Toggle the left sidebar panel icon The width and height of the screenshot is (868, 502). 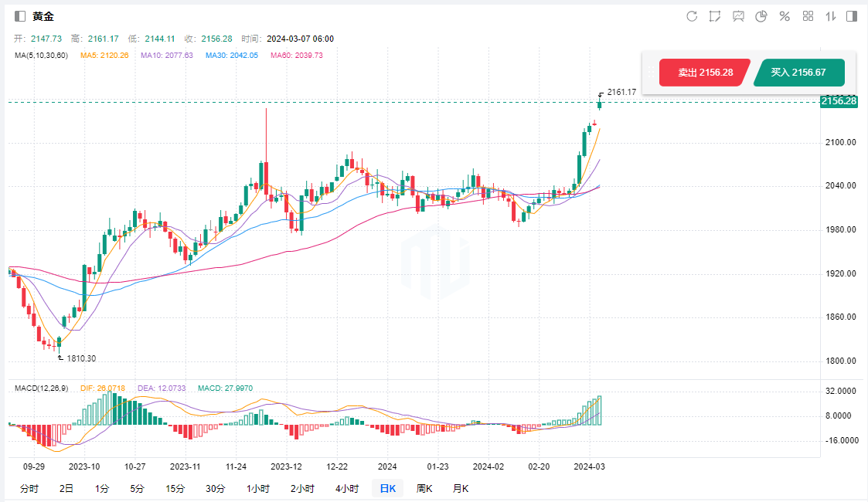20,16
